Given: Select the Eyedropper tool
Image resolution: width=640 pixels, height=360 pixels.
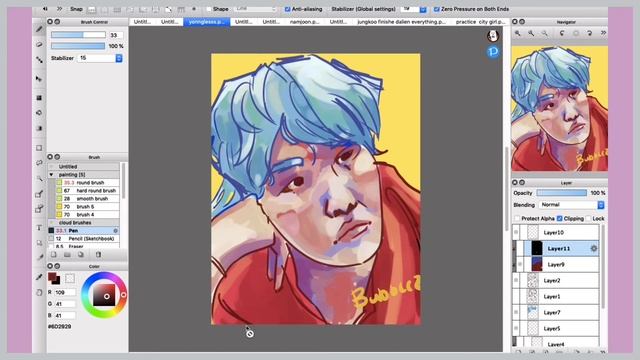Looking at the screenshot, I should click(39, 277).
